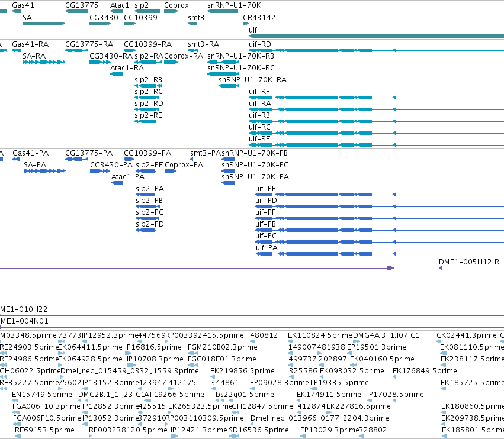This screenshot has height=439, width=504.
Task: Select transcript SA-RA label
Action: tap(34, 56)
